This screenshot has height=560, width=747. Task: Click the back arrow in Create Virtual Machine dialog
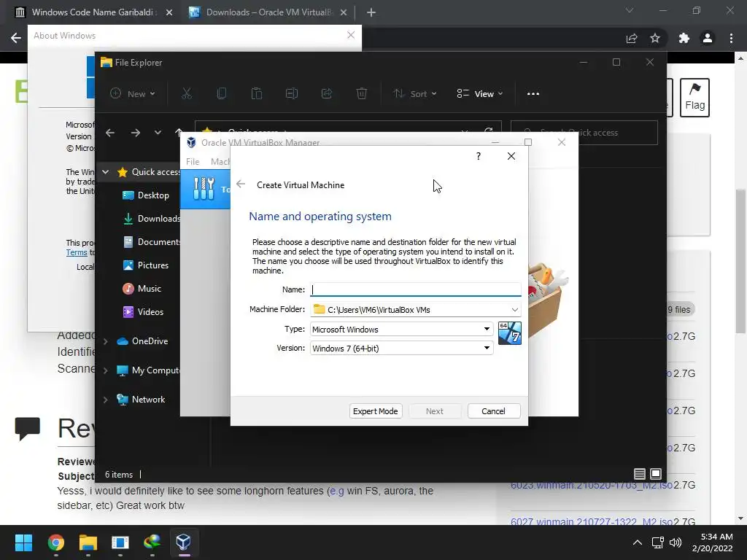coord(241,184)
